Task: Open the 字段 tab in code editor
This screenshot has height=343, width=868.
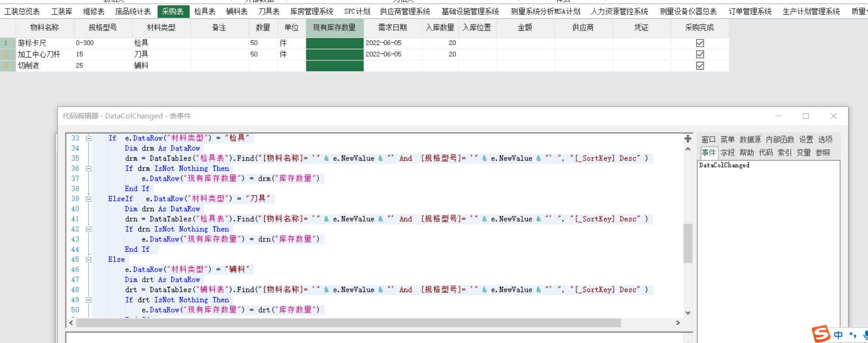Action: [x=727, y=153]
